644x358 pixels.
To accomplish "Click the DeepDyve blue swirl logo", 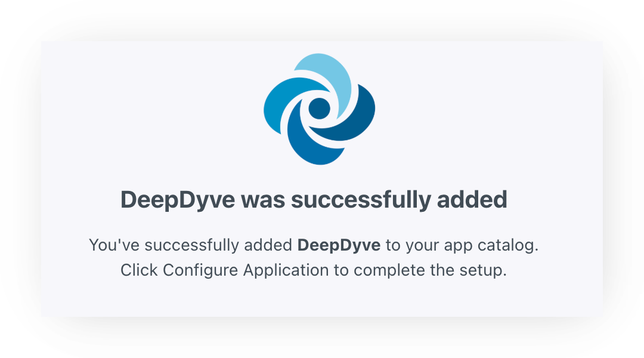I will 319,109.
